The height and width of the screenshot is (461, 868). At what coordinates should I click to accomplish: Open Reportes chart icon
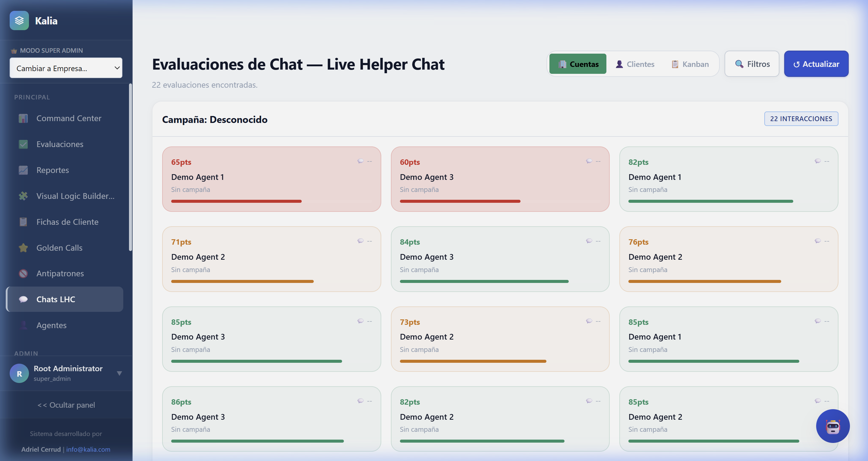(x=23, y=170)
